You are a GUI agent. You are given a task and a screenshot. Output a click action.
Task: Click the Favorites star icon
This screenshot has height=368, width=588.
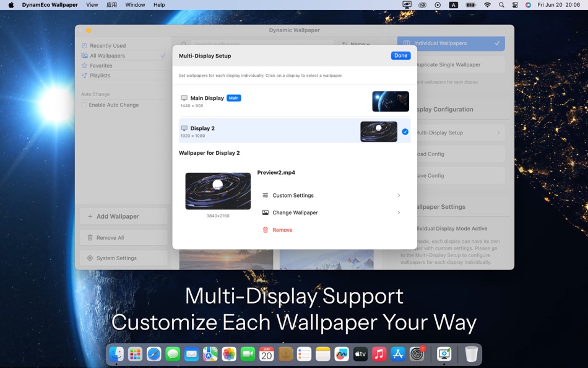pyautogui.click(x=84, y=65)
